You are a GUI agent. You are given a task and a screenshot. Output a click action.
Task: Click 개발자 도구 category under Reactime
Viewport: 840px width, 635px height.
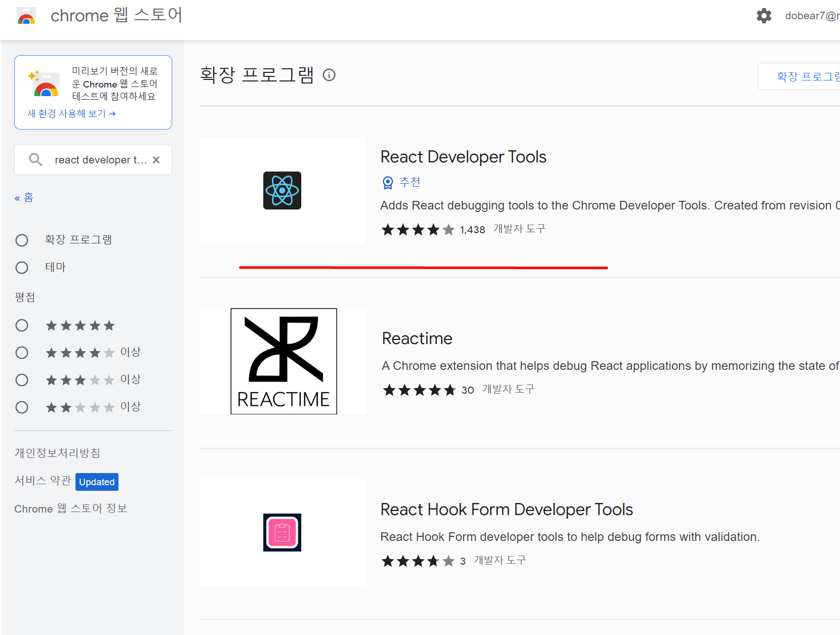(x=508, y=389)
